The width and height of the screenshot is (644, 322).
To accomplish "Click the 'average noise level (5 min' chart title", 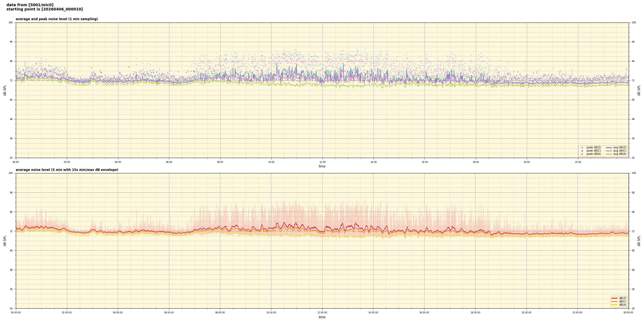I will 67,170.
